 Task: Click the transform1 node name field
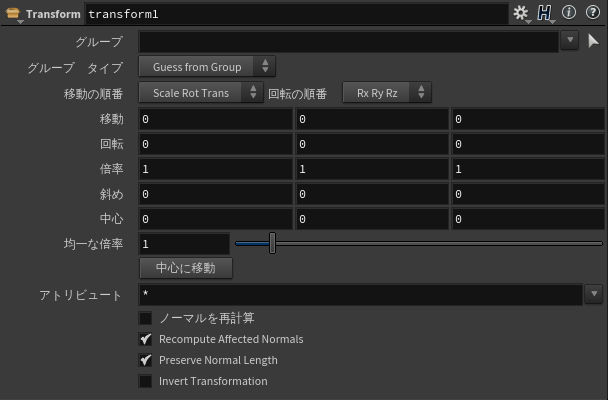pyautogui.click(x=296, y=14)
